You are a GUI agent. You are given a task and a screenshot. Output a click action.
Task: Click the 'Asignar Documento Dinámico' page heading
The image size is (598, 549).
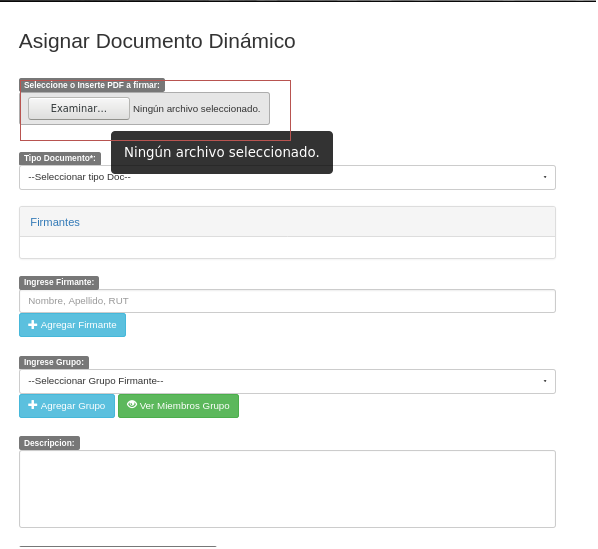pyautogui.click(x=157, y=41)
